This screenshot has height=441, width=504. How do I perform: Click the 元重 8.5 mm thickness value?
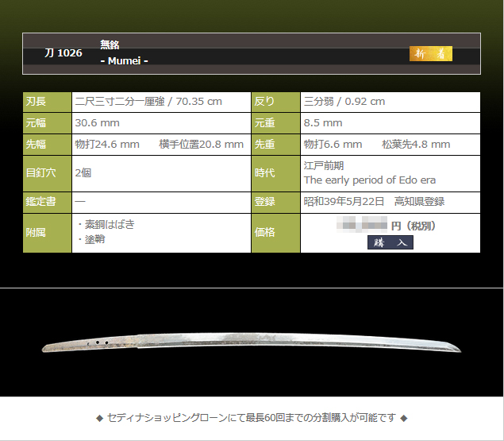[323, 123]
